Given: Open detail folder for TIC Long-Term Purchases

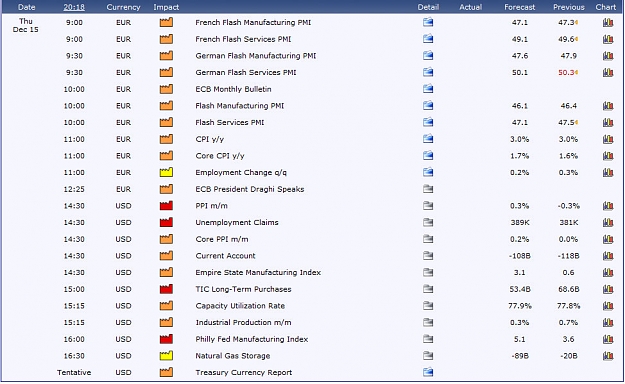Looking at the screenshot, I should pos(428,289).
